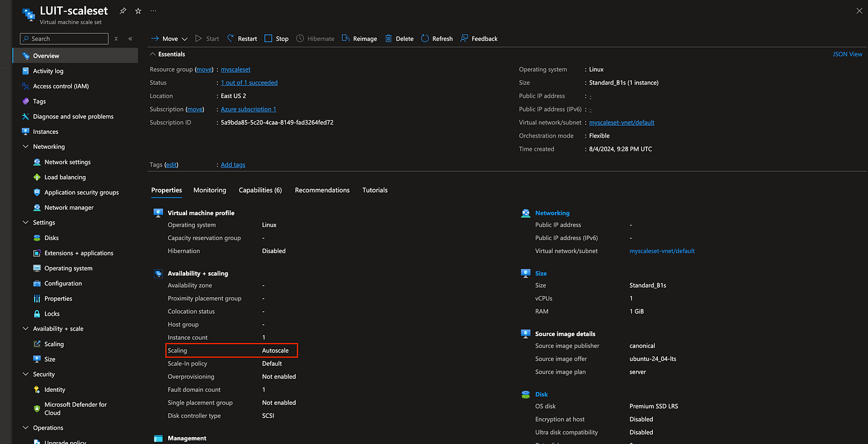Click the Subscription ID value
This screenshot has height=444, width=868.
click(x=277, y=123)
